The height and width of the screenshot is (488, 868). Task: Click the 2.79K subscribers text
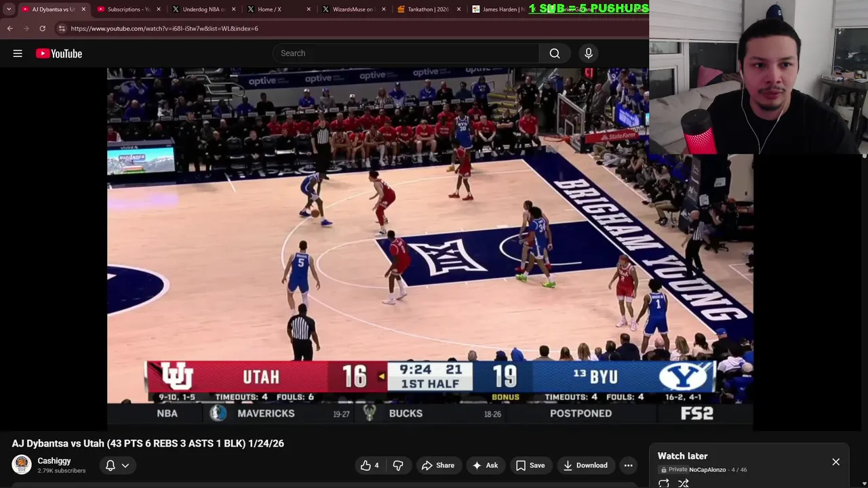click(62, 471)
